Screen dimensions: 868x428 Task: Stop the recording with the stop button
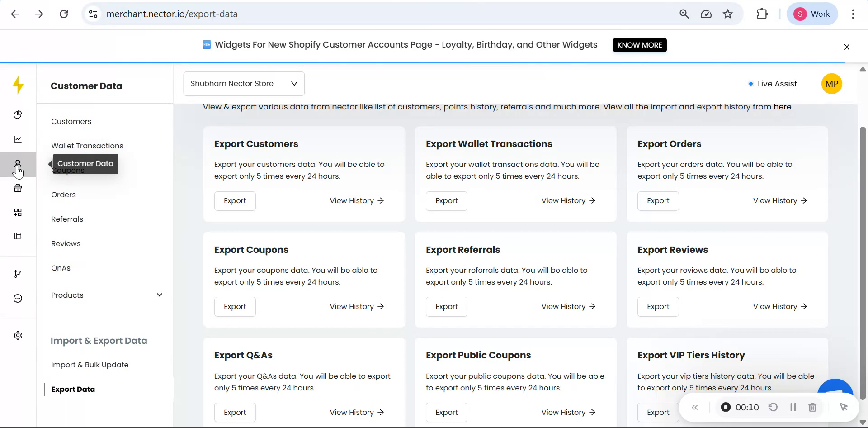point(726,407)
